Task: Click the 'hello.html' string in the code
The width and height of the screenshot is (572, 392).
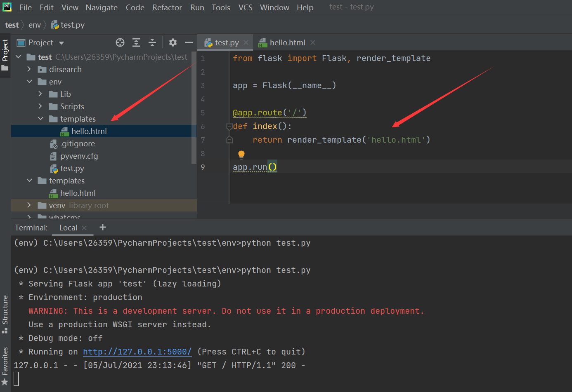Action: pyautogui.click(x=397, y=140)
